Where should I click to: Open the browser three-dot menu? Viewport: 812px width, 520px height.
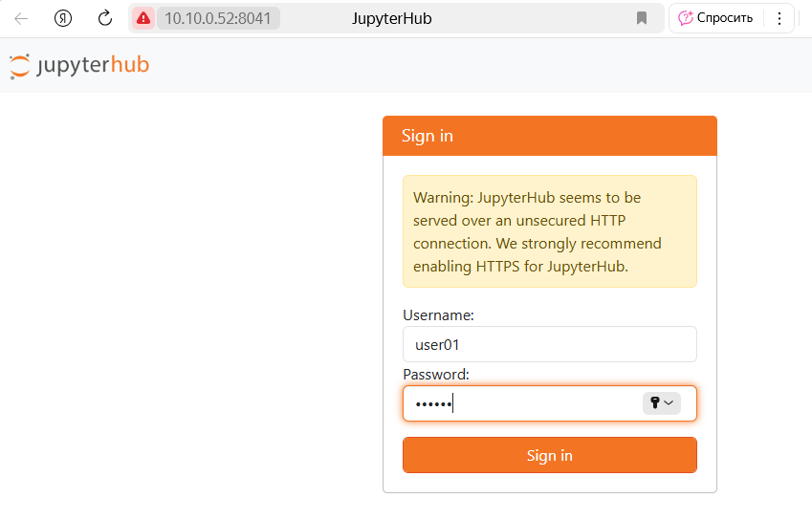(779, 18)
